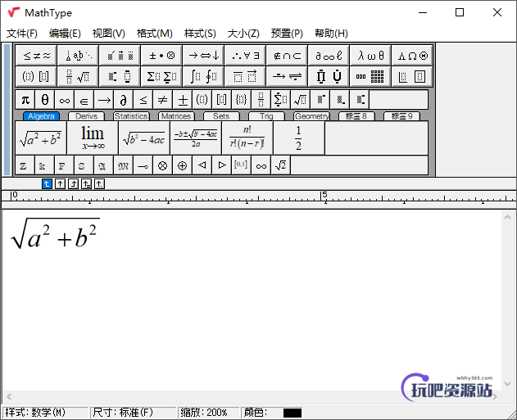Open the 文件(F) menu

(x=22, y=34)
